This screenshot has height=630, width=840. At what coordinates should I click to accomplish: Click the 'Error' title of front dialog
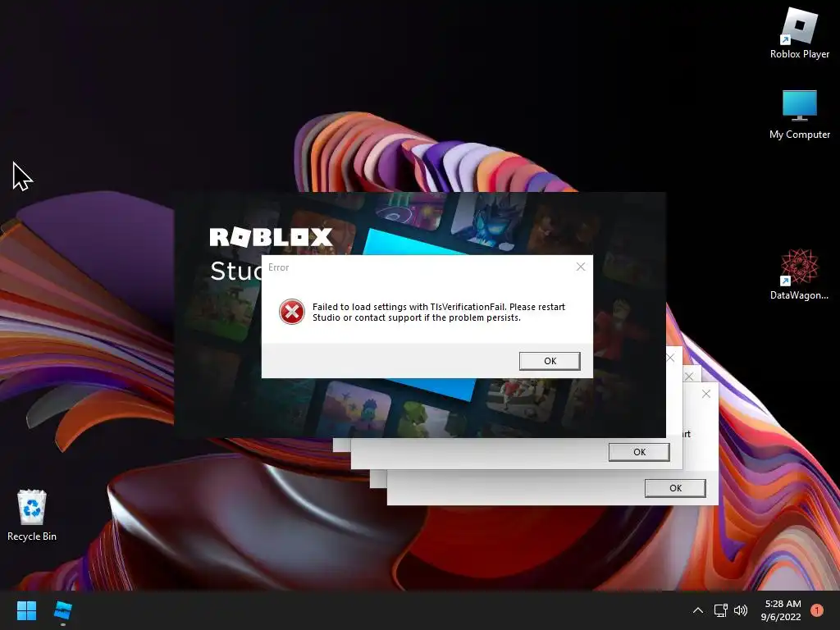click(x=279, y=267)
